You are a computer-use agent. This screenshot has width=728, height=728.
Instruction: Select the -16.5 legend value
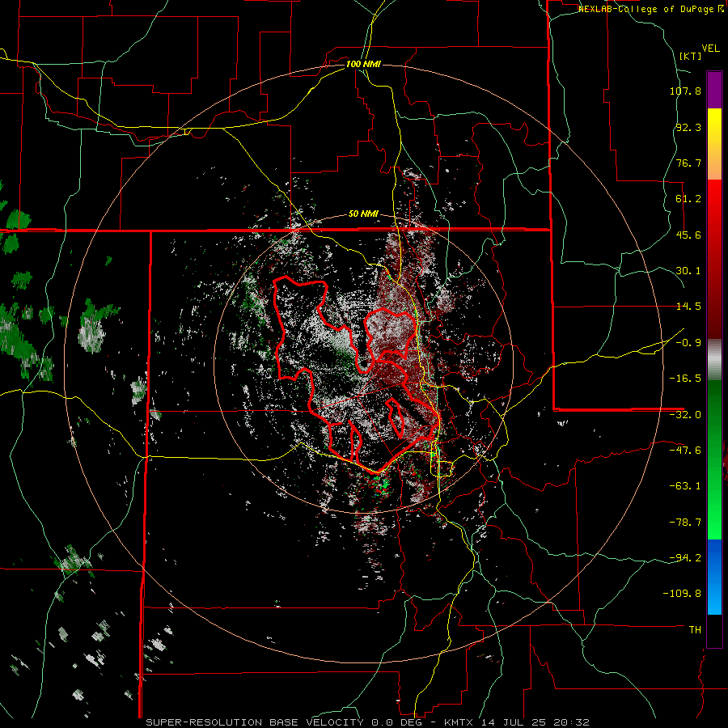[685, 379]
